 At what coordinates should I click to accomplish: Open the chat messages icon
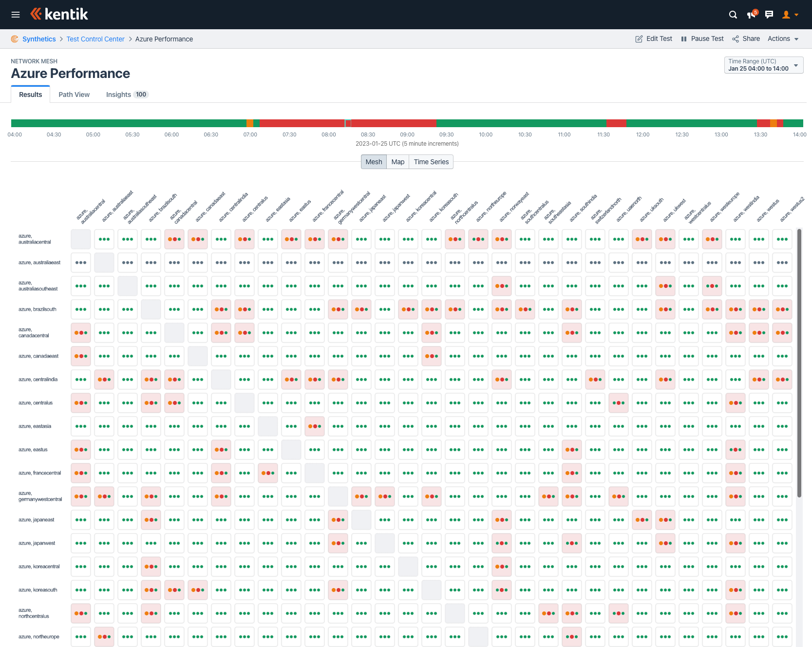tap(769, 15)
